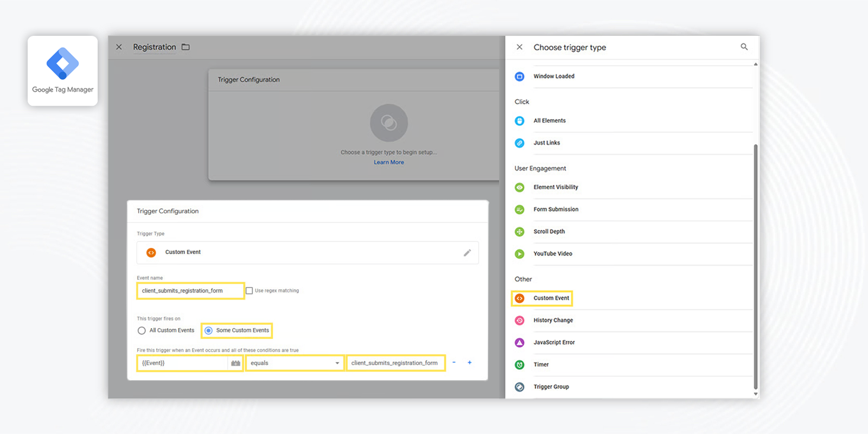Click the Registration trigger name title
The width and height of the screenshot is (868, 434).
point(155,47)
